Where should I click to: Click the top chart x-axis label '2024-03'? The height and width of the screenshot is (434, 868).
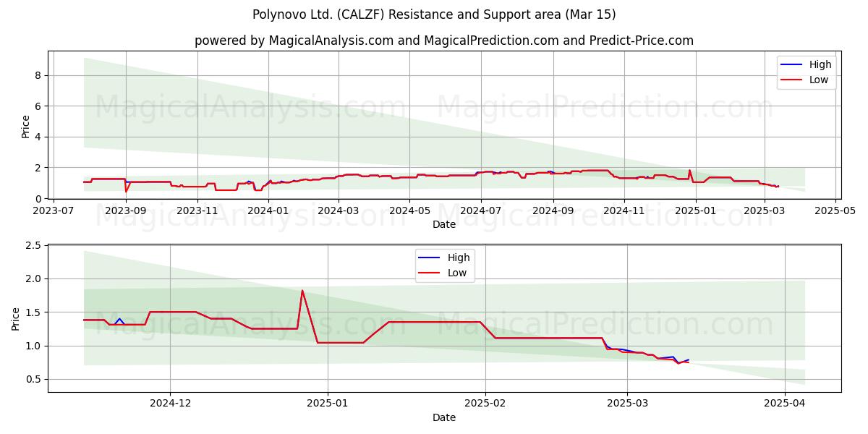[338, 211]
